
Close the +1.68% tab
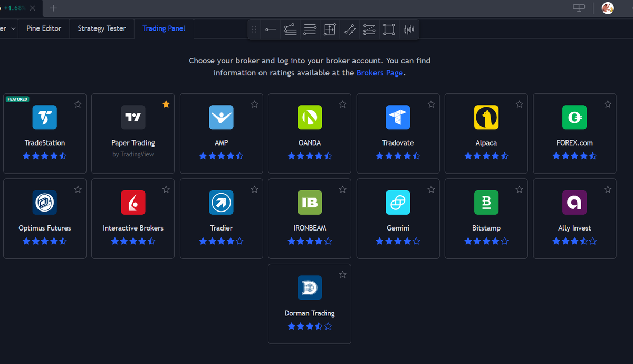33,8
